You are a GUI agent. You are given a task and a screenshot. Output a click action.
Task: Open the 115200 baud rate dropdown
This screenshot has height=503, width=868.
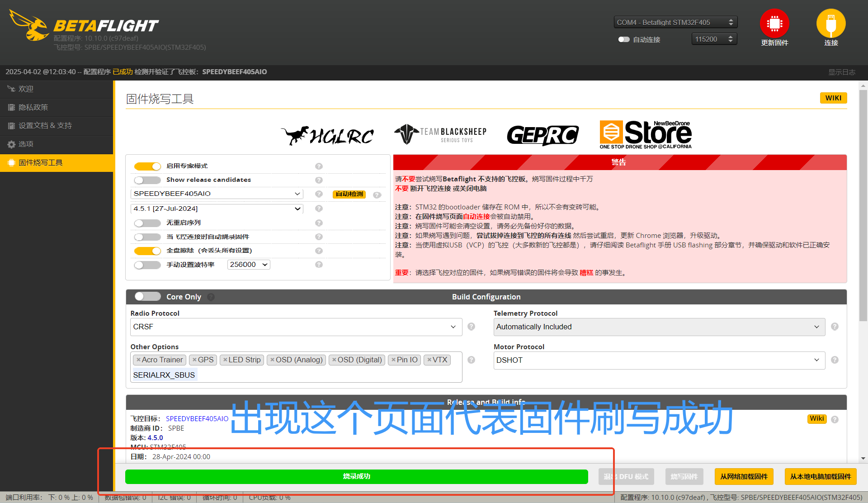[x=714, y=39]
